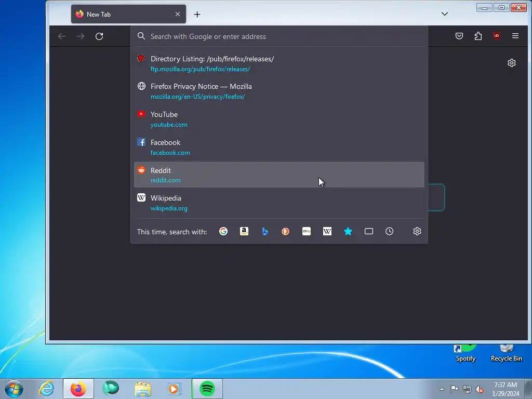
Task: Open New Tab personalize gear icon
Action: pos(512,63)
